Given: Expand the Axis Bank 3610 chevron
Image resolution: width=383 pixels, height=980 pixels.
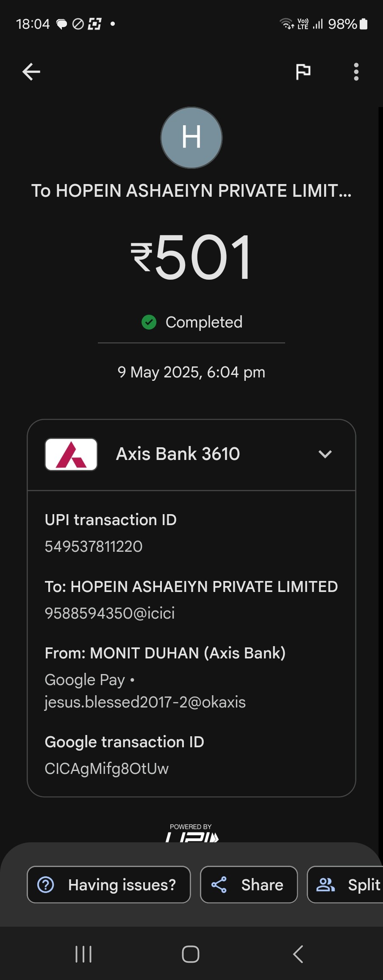Looking at the screenshot, I should 325,454.
